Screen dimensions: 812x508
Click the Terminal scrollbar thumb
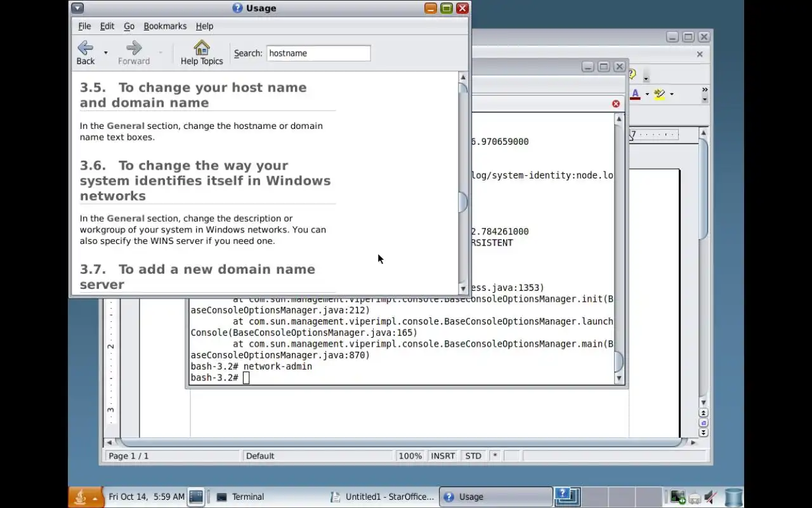click(x=619, y=361)
